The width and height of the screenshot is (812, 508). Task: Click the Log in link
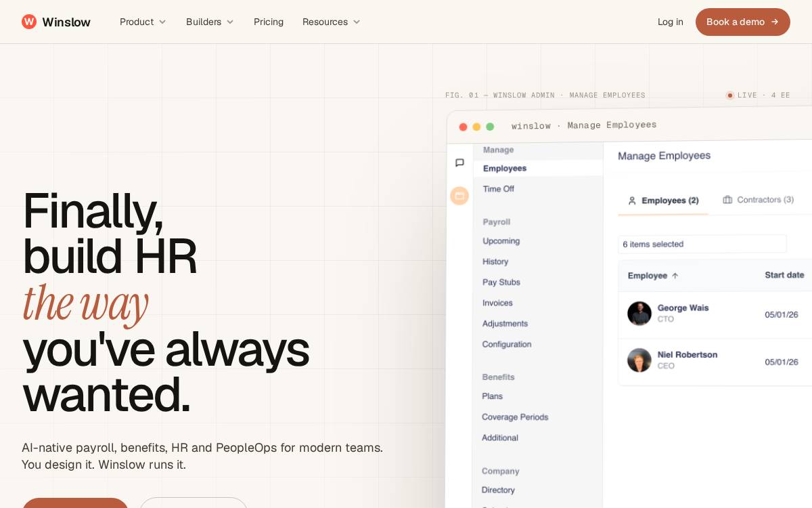click(671, 22)
